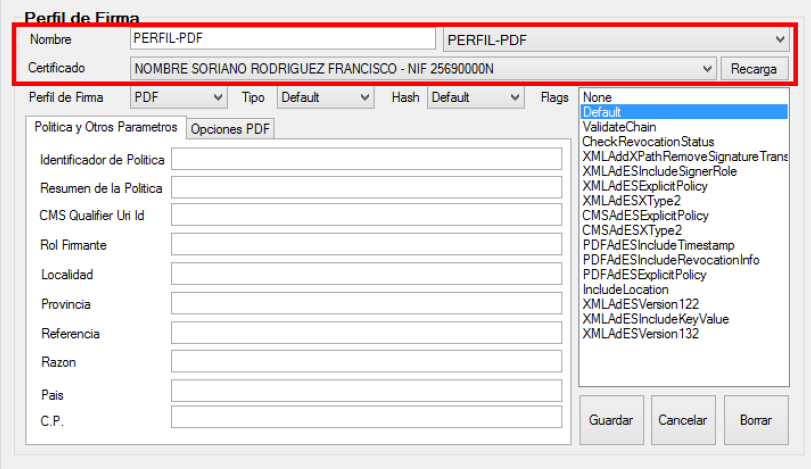Select XMLAdESExplicitPolicy flag
811x469 pixels.
[684, 186]
